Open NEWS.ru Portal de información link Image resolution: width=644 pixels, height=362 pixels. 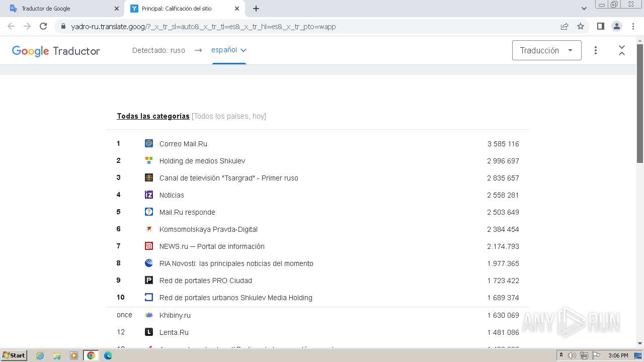tap(212, 246)
